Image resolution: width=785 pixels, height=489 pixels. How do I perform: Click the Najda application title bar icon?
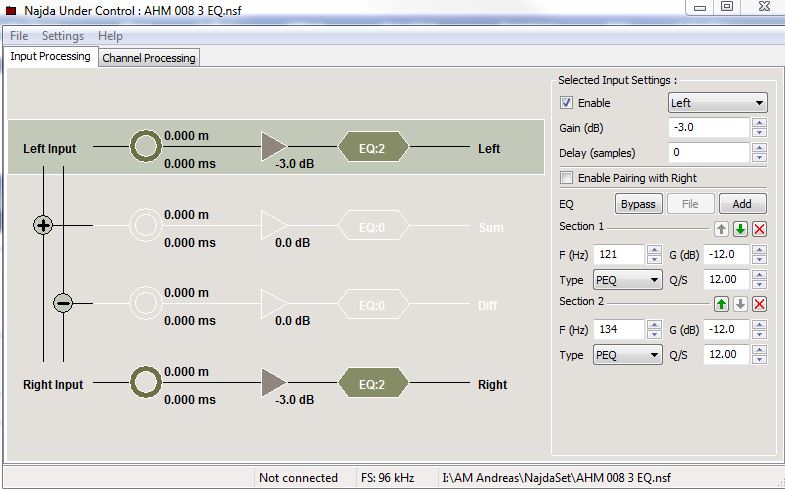pyautogui.click(x=10, y=10)
